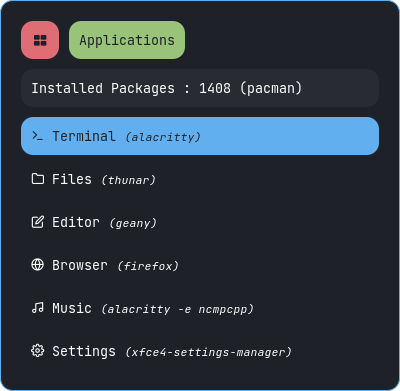Select the Terminal entry label
The height and width of the screenshot is (391, 400).
coord(84,136)
